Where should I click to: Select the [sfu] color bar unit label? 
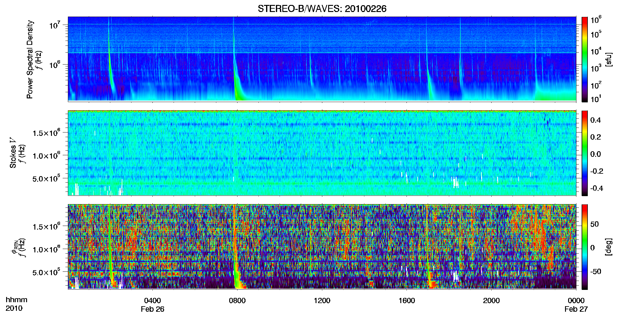pos(608,59)
